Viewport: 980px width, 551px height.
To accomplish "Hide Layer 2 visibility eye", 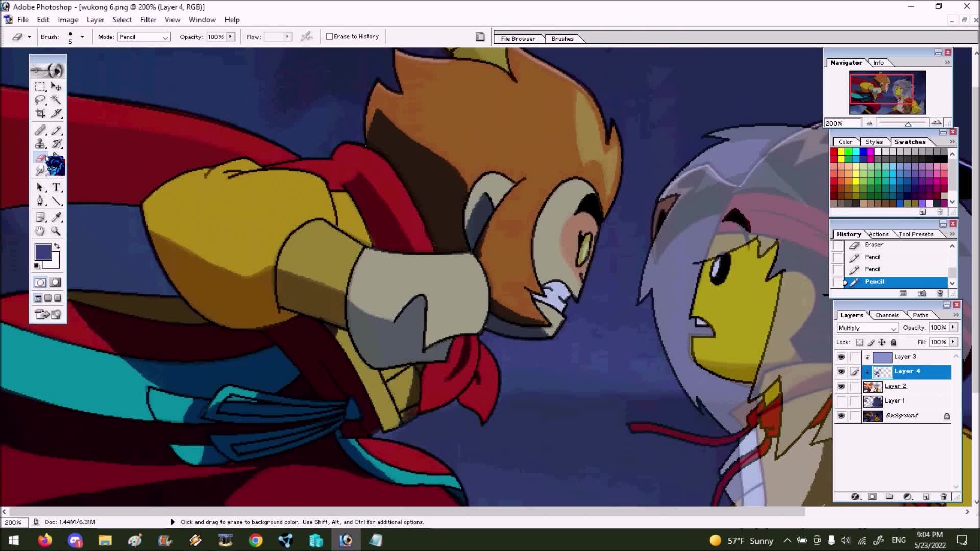I will point(841,386).
